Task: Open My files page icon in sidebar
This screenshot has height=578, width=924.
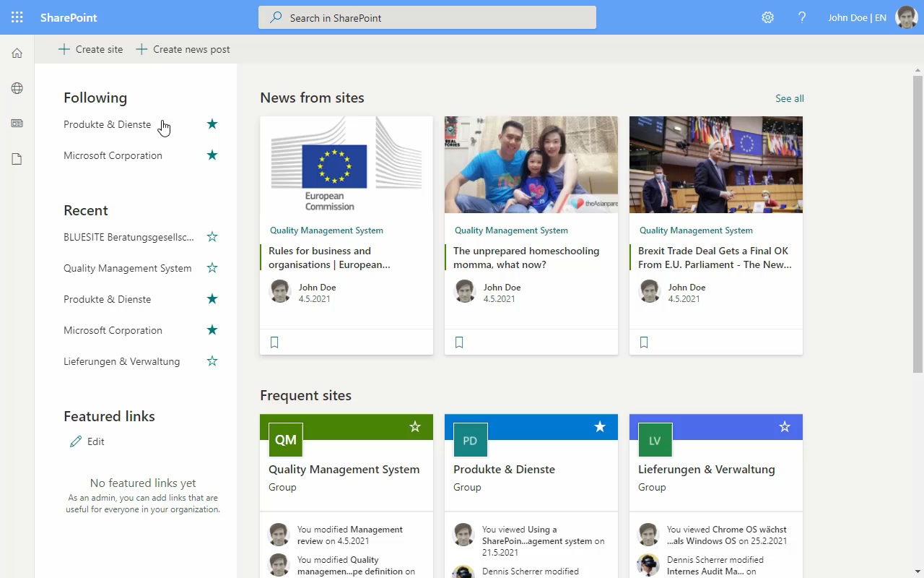Action: coord(17,159)
